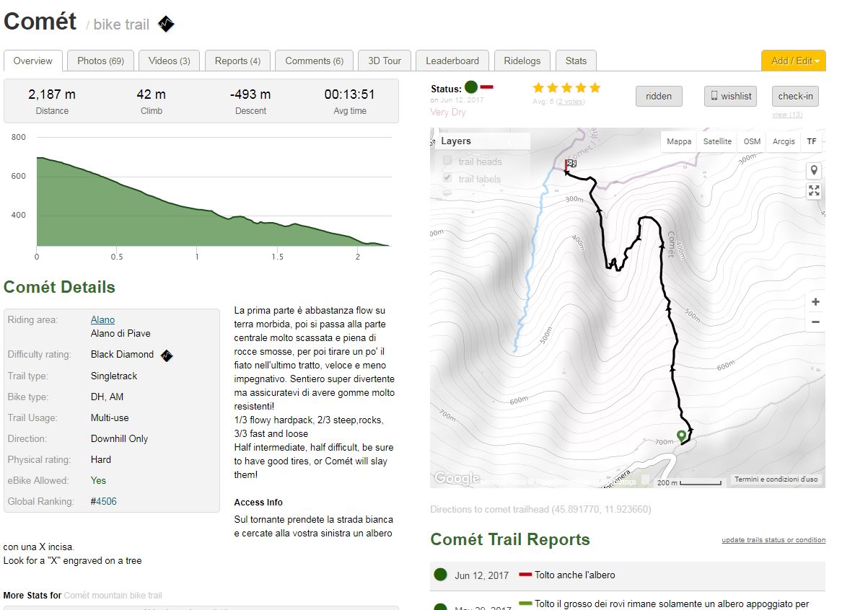Viewport: 868px width, 610px height.
Task: Zoom in on the map
Action: [815, 302]
